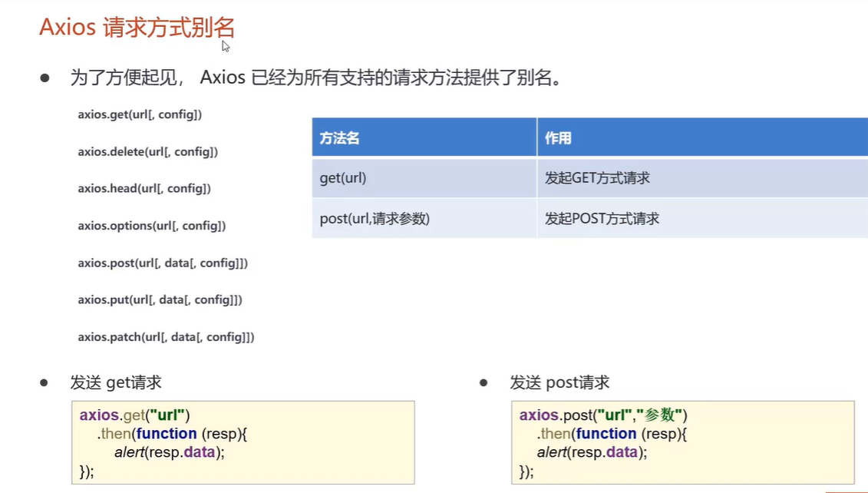Click the heading '发送 post请求'
Image resolution: width=868 pixels, height=493 pixels.
[x=559, y=382]
